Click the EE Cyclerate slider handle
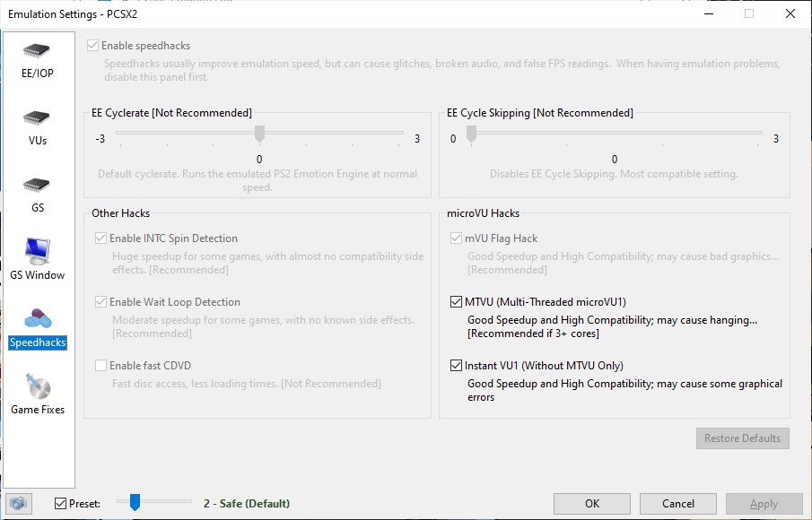 pyautogui.click(x=260, y=134)
